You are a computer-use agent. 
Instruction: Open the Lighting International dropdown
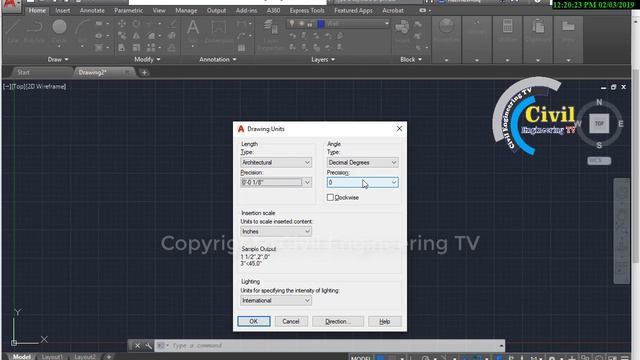[276, 300]
